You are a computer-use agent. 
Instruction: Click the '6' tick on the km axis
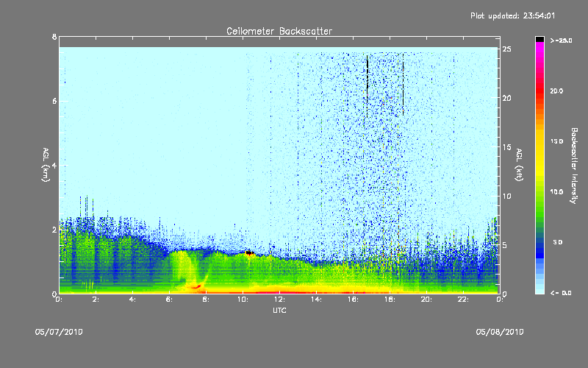click(x=54, y=101)
